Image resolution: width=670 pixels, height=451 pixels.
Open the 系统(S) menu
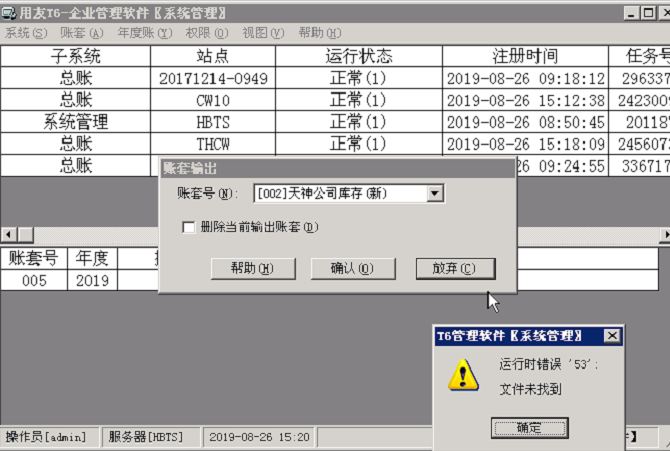26,33
